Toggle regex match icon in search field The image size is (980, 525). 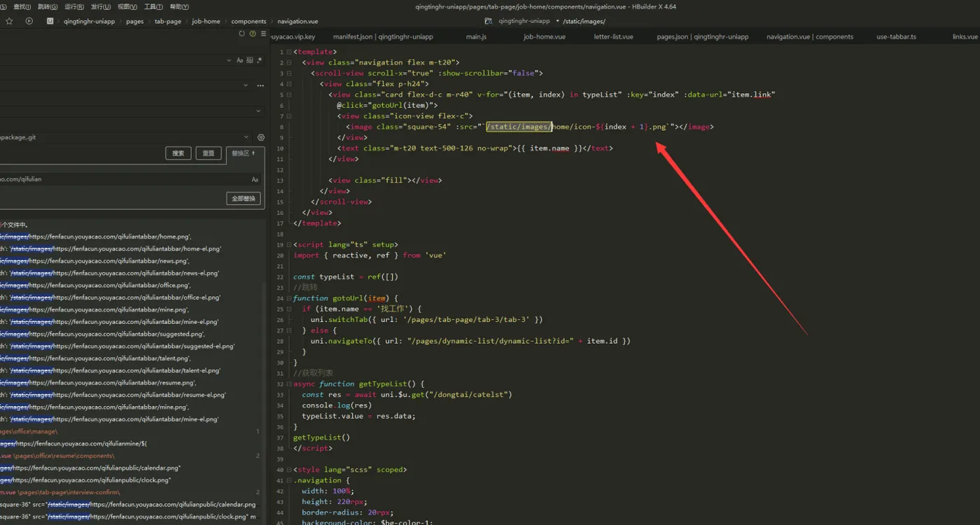pos(260,61)
